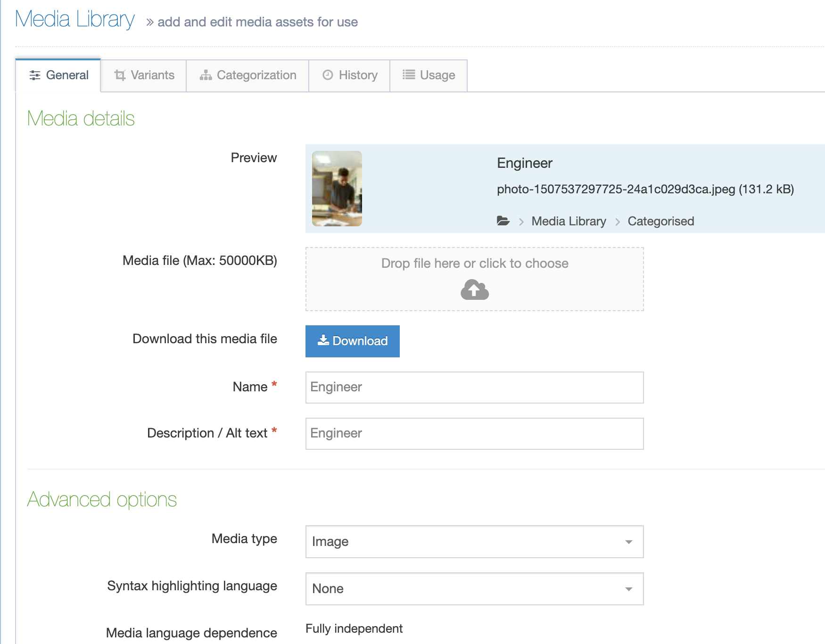
Task: Focus the Name input field
Action: (474, 388)
